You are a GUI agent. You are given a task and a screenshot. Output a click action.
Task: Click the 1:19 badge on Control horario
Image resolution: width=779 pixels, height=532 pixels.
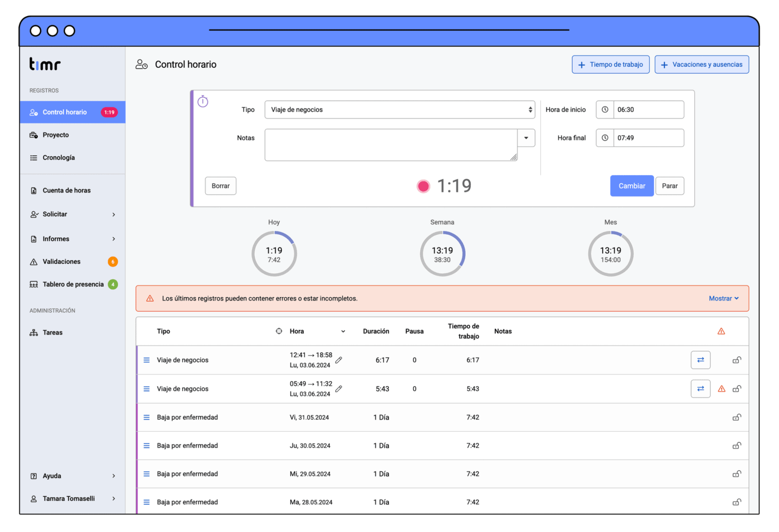109,112
